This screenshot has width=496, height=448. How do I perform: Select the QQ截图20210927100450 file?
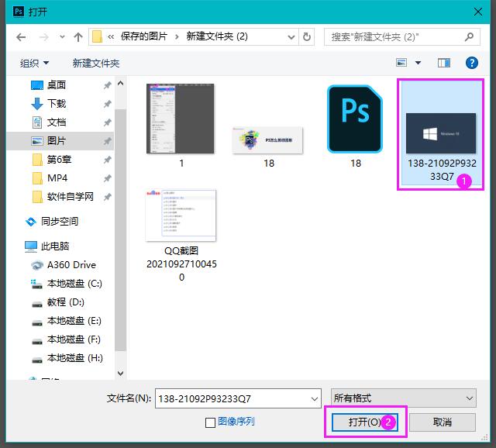click(181, 235)
